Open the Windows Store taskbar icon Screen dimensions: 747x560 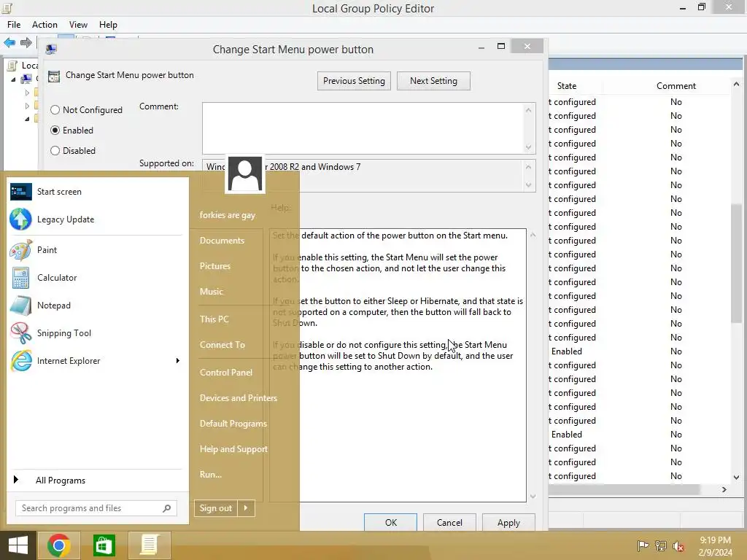pos(104,545)
